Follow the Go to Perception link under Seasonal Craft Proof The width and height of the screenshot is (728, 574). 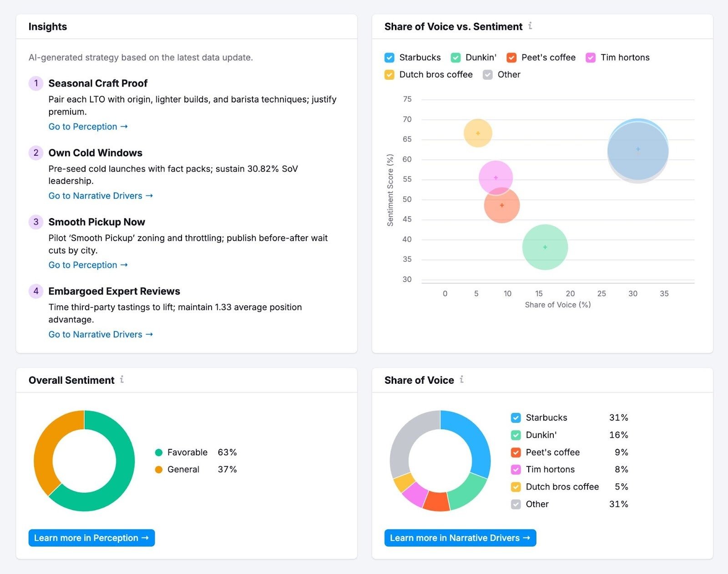coord(88,127)
